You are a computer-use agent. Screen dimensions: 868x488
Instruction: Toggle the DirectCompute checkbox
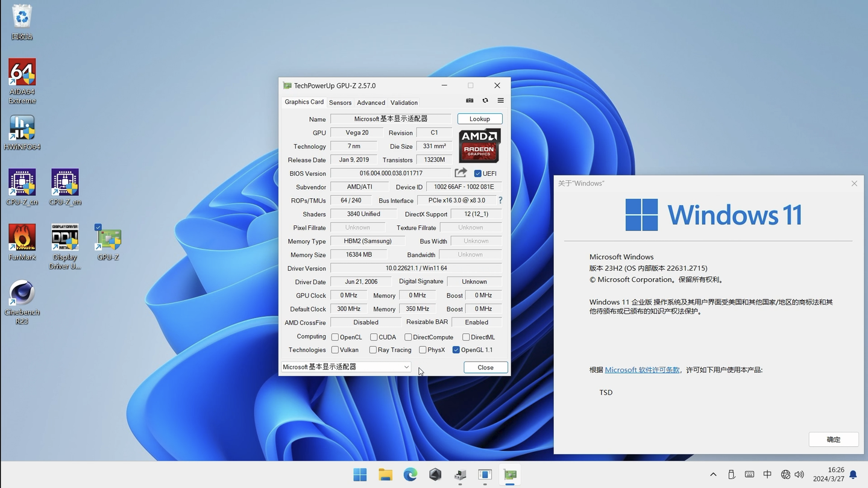408,337
